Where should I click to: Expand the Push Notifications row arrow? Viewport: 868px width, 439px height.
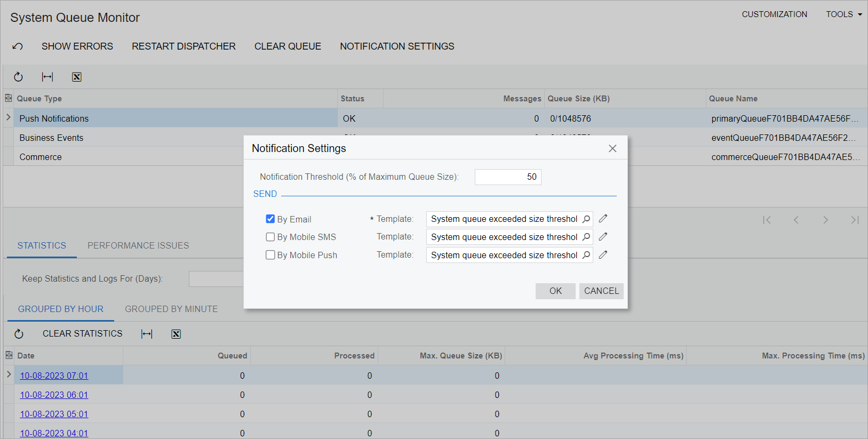coord(9,117)
